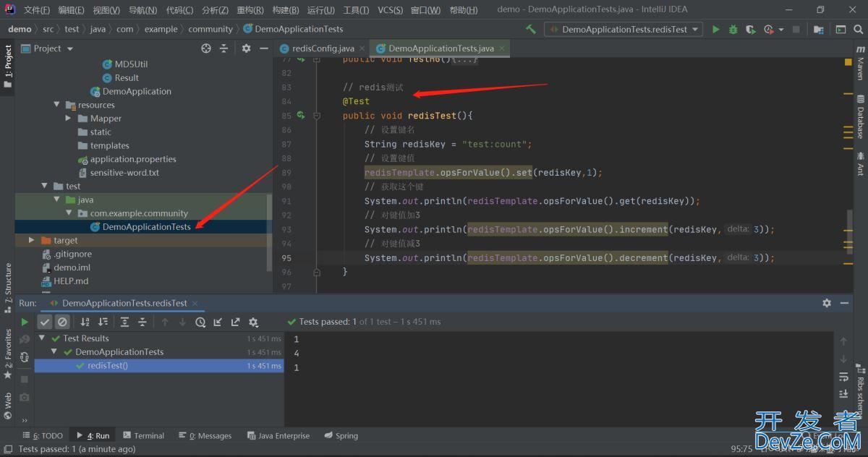The width and height of the screenshot is (868, 457).
Task: Expand all test results
Action: (x=124, y=322)
